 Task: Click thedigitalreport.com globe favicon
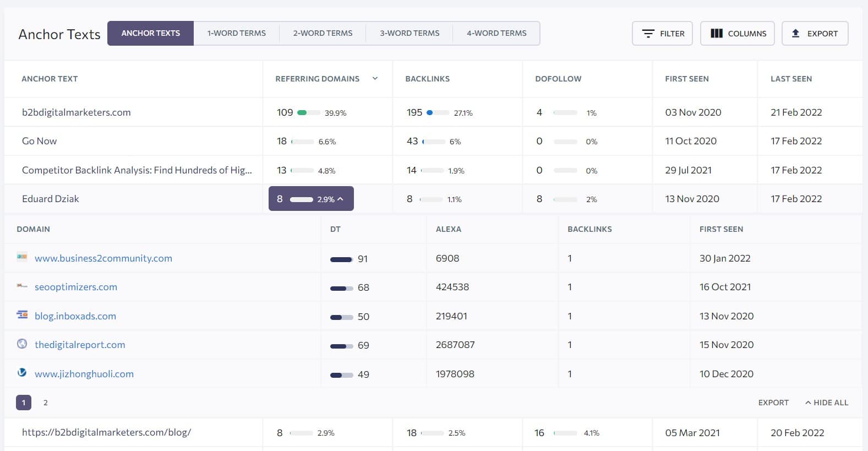click(x=22, y=344)
